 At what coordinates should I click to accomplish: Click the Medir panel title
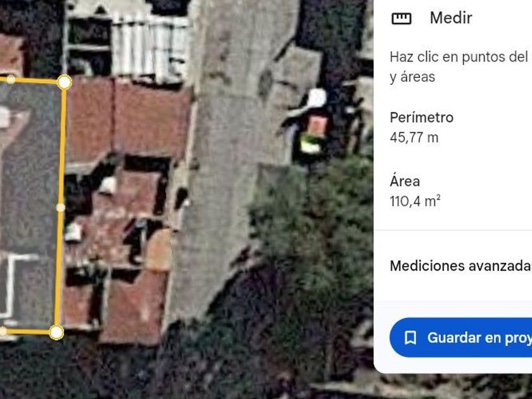click(451, 18)
